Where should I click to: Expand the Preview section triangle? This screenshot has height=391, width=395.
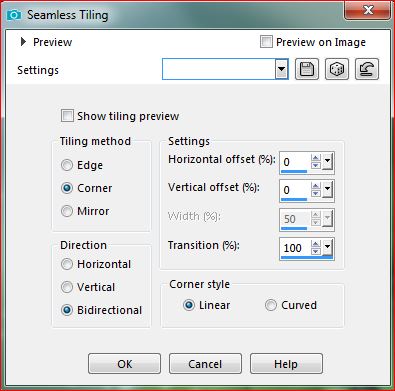(x=23, y=42)
